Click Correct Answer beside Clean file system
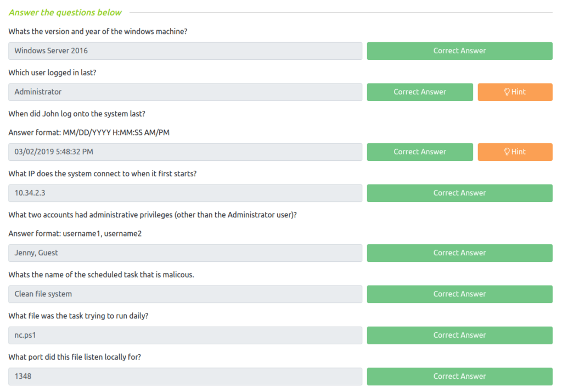The width and height of the screenshot is (562, 392). (459, 294)
